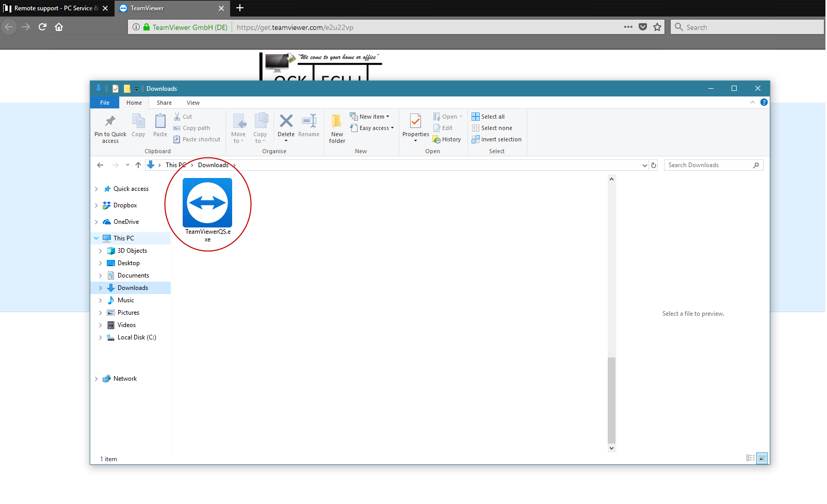This screenshot has height=504, width=827.
Task: Click Copy path in ribbon
Action: tap(191, 128)
